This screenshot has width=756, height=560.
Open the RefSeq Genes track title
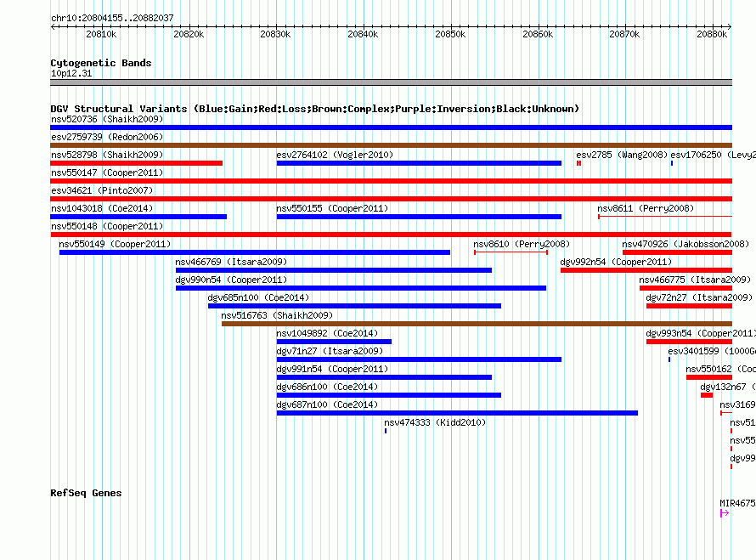(x=86, y=493)
